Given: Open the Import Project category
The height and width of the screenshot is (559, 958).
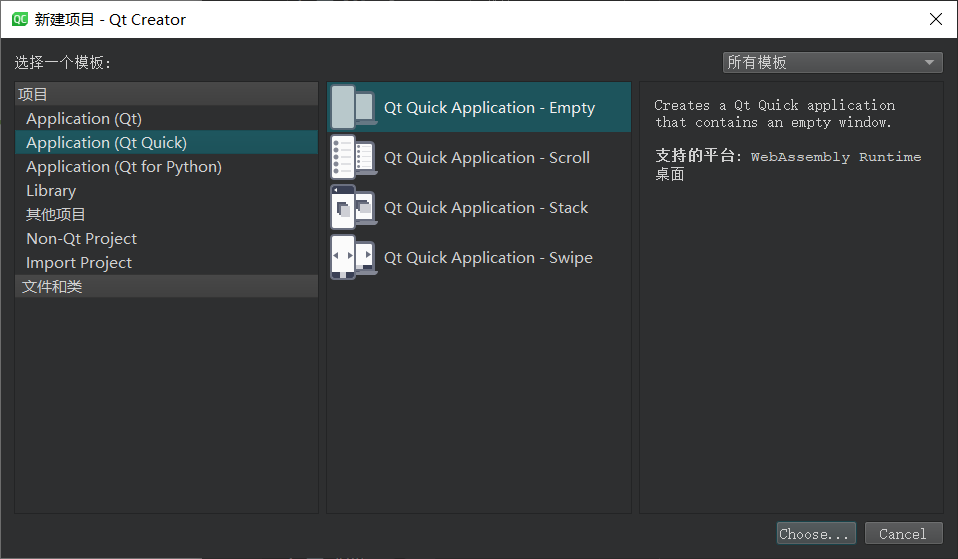Looking at the screenshot, I should coord(79,263).
